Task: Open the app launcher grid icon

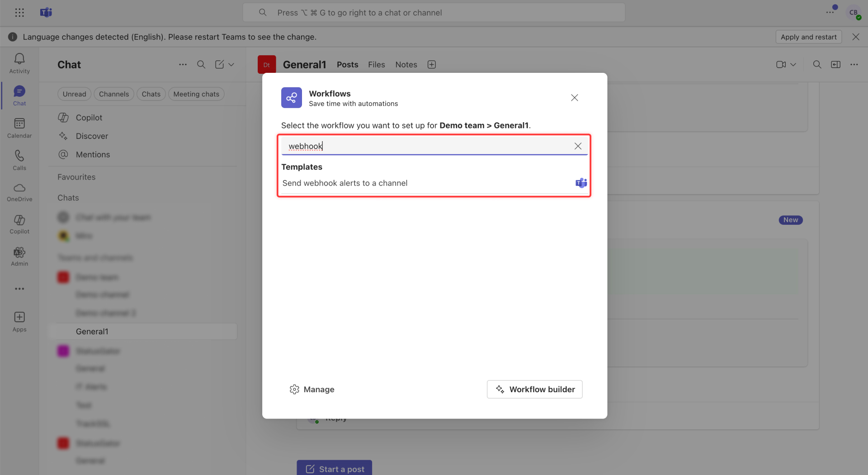Action: 19,13
